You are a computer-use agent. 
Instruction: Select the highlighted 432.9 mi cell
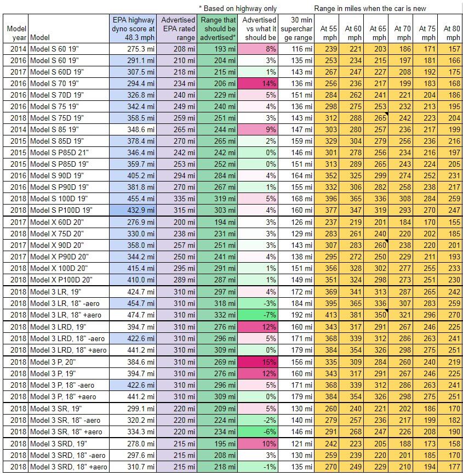(133, 210)
